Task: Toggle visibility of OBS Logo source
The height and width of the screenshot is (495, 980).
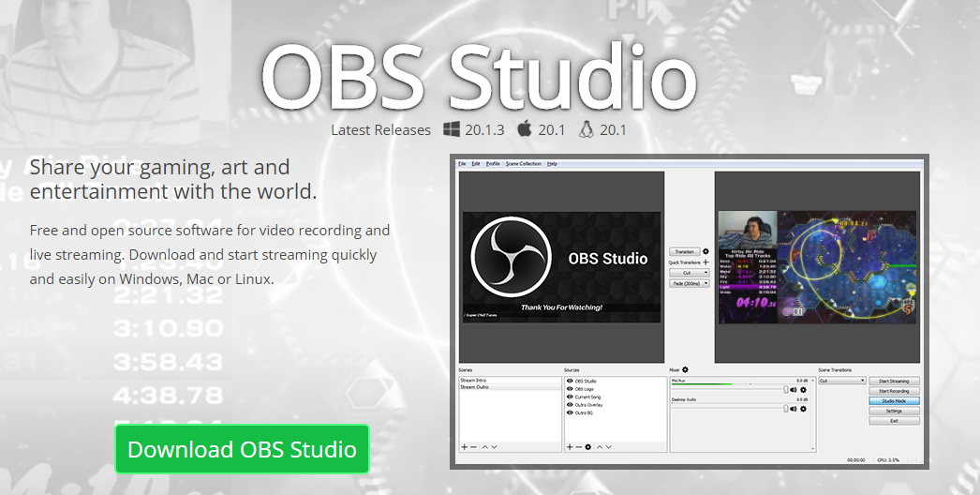Action: (570, 389)
